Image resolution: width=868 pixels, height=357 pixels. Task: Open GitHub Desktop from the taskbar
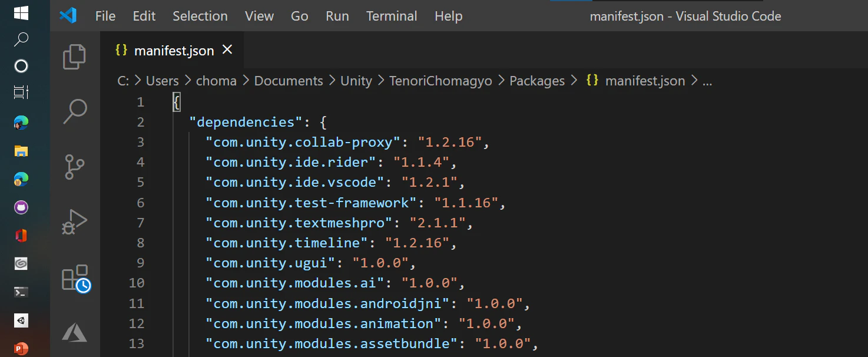[21, 207]
